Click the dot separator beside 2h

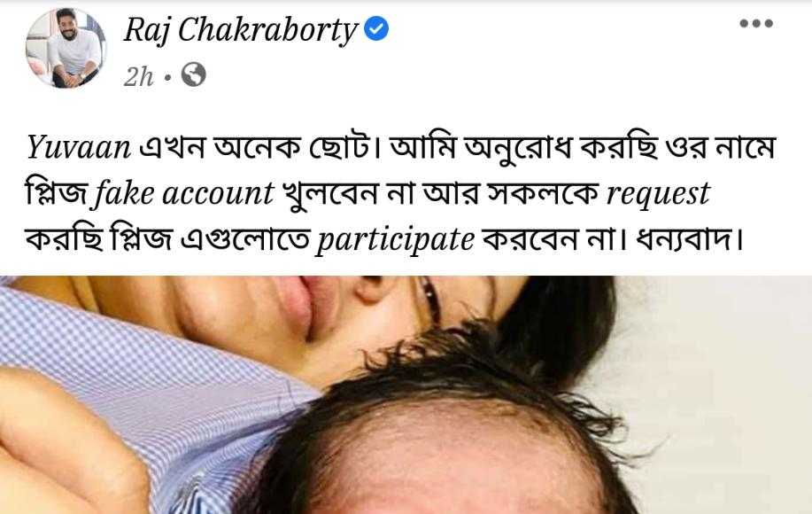point(167,78)
